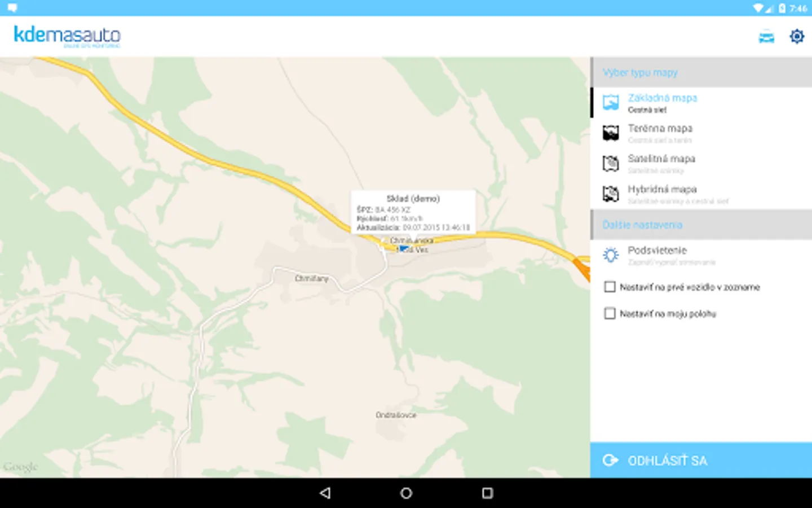Choose Satelitná mapa map type
Screen dimensions: 812x508
pos(701,164)
